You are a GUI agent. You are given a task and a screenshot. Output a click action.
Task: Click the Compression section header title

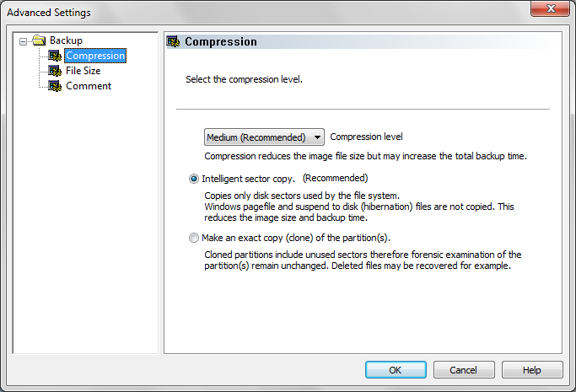(221, 41)
